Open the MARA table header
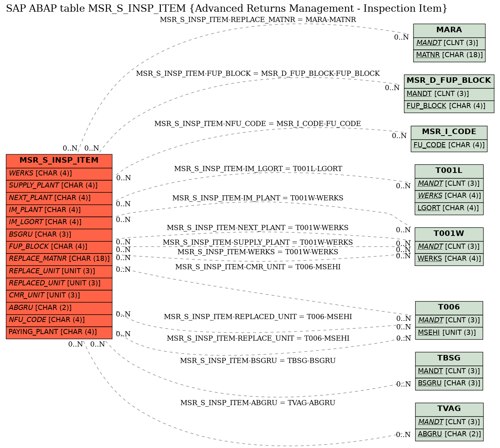Viewport: 500px width, 448px height. point(449,30)
